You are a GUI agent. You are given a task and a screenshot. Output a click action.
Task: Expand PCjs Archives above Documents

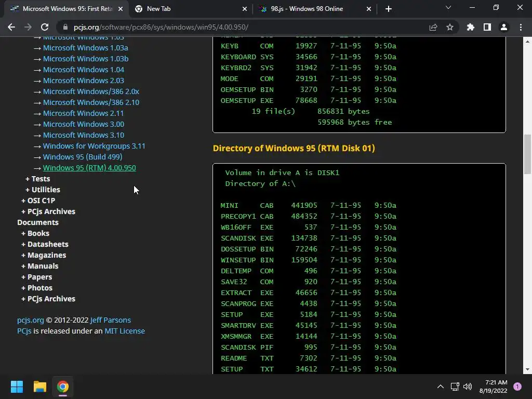pyautogui.click(x=48, y=211)
